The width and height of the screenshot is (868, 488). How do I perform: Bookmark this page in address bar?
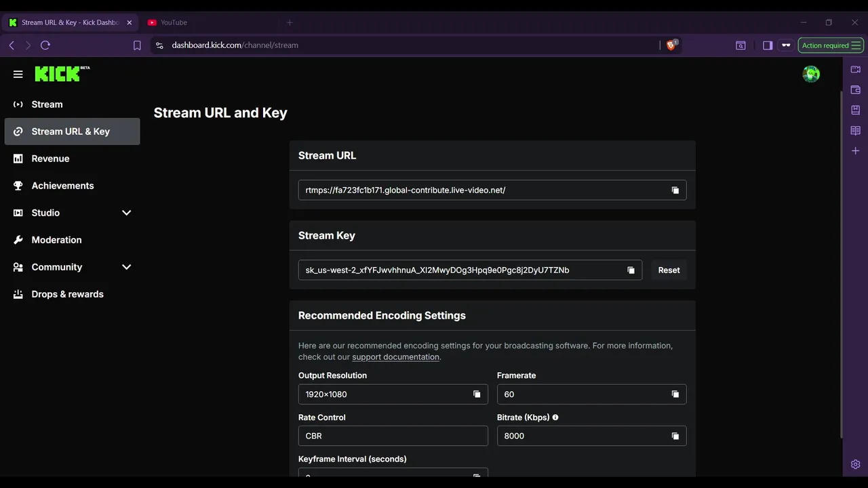tap(137, 45)
